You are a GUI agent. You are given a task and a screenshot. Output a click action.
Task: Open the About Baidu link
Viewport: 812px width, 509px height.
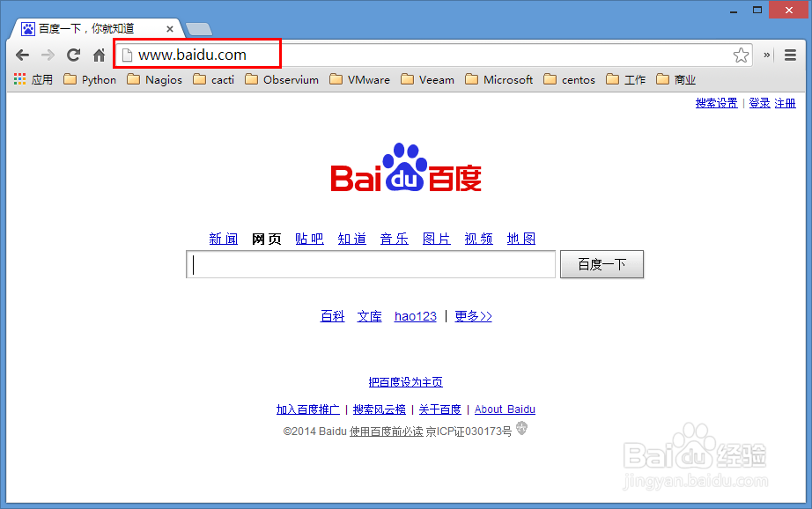pos(505,409)
